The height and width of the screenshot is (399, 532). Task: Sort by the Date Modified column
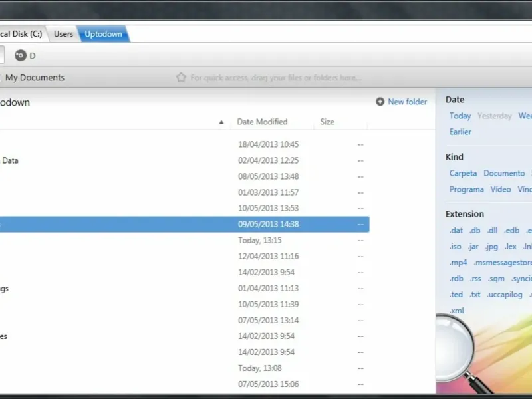coord(262,122)
